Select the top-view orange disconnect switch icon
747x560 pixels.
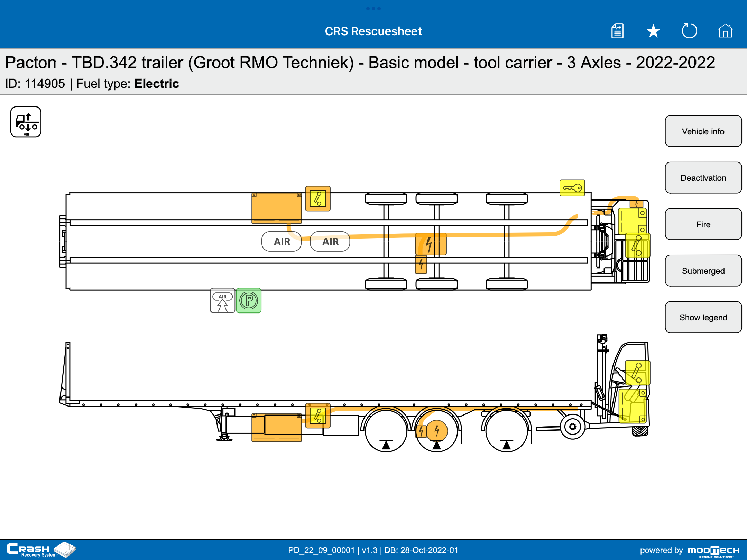318,199
